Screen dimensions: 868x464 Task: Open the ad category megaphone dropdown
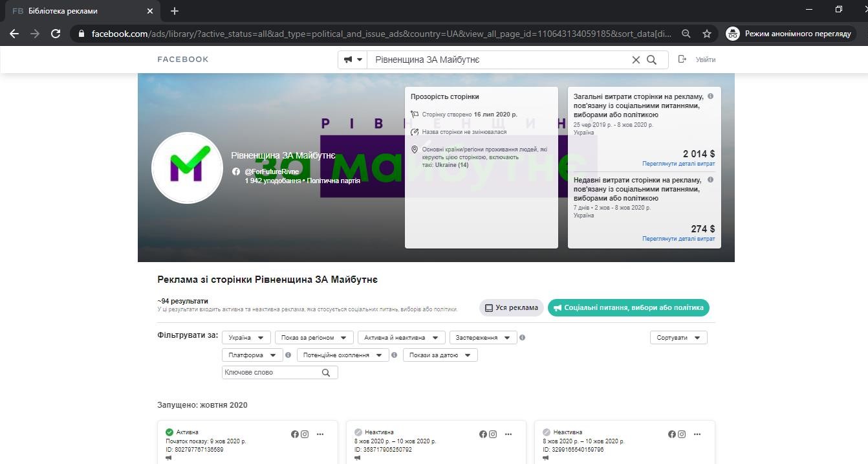coord(353,60)
